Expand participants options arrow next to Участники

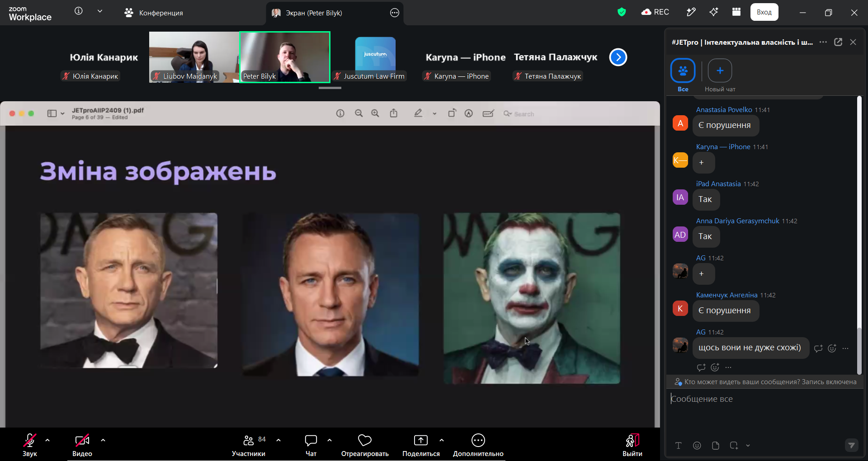[278, 440]
